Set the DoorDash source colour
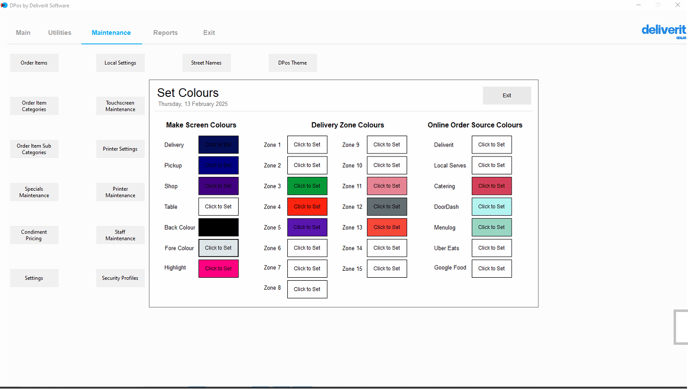 pos(491,207)
